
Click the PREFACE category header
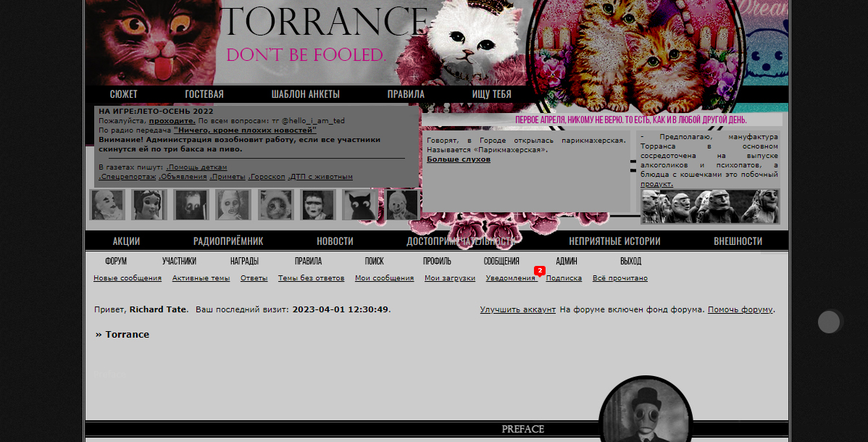(522, 429)
